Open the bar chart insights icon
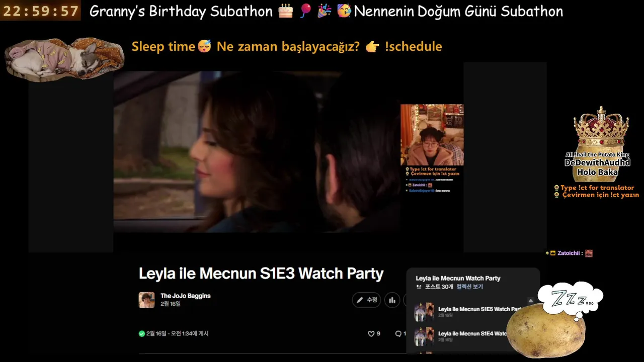The height and width of the screenshot is (362, 644). click(392, 300)
